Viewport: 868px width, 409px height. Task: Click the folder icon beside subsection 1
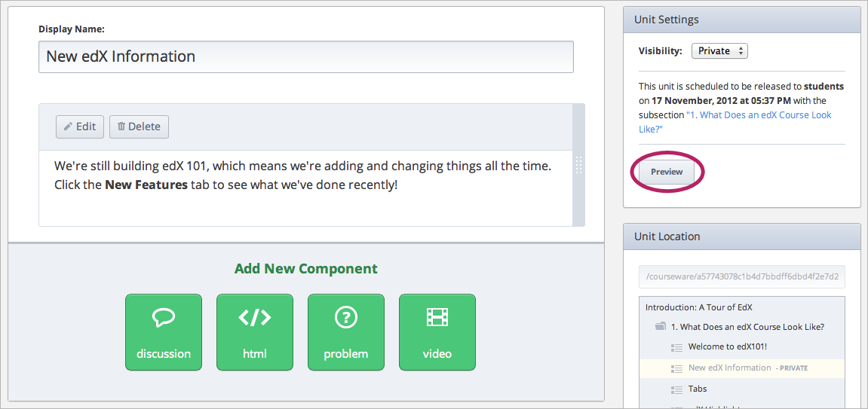[661, 327]
